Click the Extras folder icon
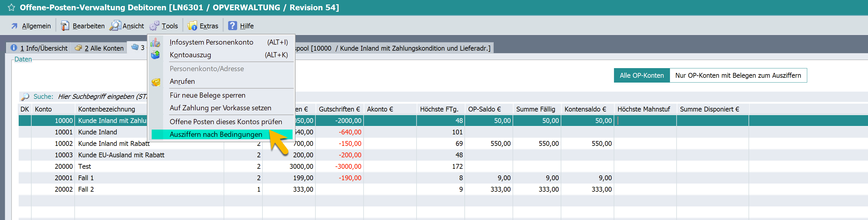Viewport: 868px width, 220px height. (192, 26)
